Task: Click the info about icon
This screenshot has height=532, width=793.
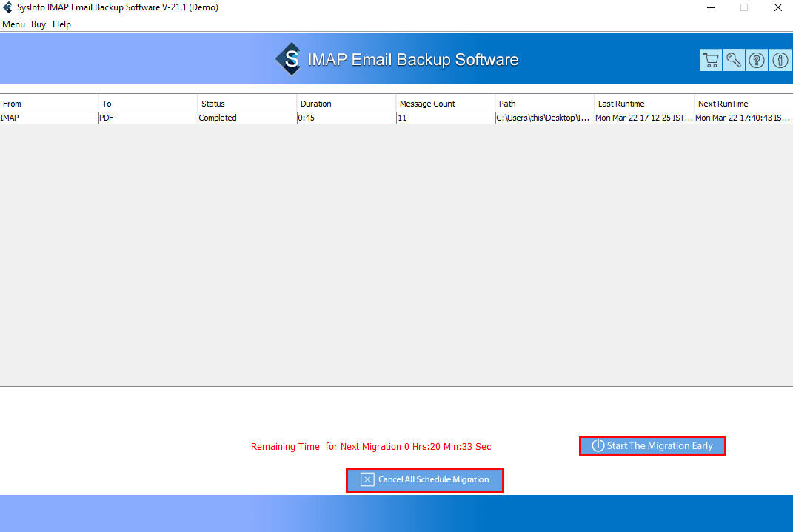Action: [x=780, y=60]
